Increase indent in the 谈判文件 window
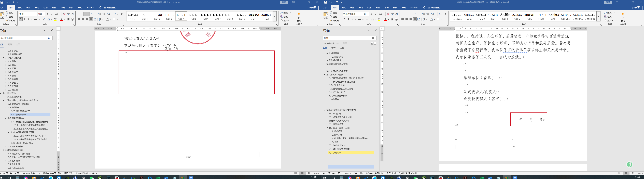644x179 pixels. [427, 14]
